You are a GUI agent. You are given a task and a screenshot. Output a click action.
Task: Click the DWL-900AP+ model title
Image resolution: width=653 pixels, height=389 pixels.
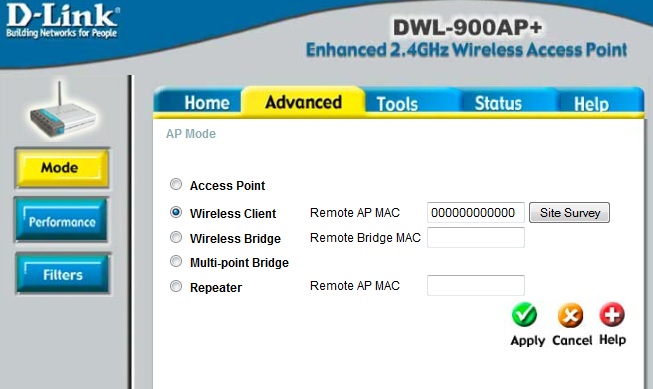tap(467, 27)
